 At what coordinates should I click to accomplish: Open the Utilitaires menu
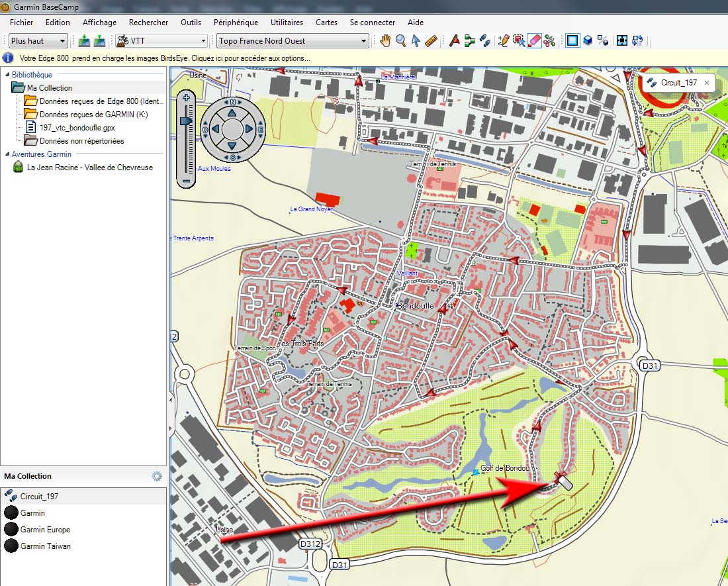(x=287, y=23)
